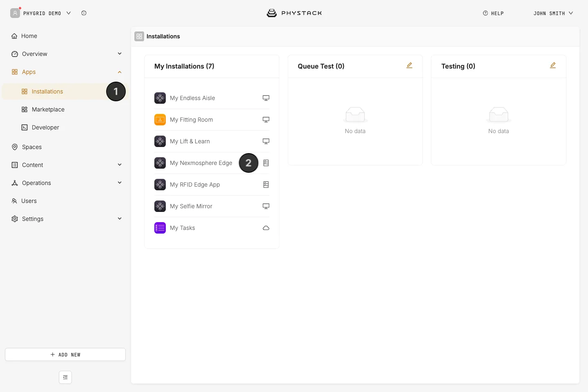
Task: Click the My RFID Edge App app icon
Action: [160, 185]
